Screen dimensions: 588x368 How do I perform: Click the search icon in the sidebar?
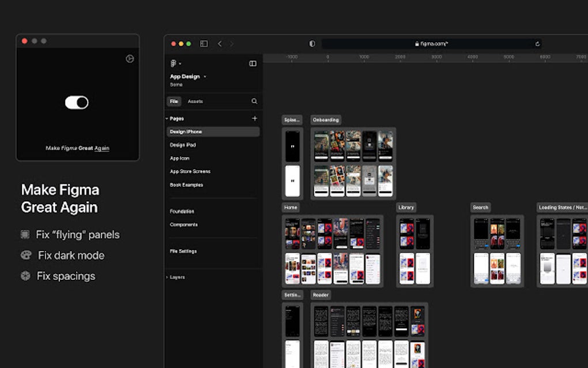tap(254, 101)
